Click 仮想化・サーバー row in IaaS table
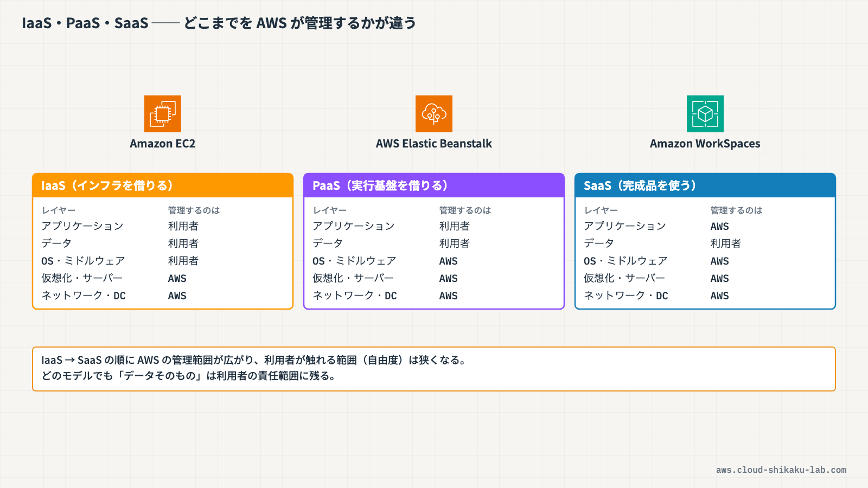Screen dimensions: 868x488 tap(163, 278)
